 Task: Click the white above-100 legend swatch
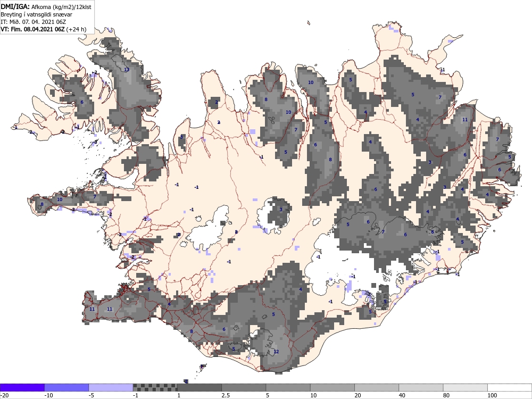pos(510,387)
